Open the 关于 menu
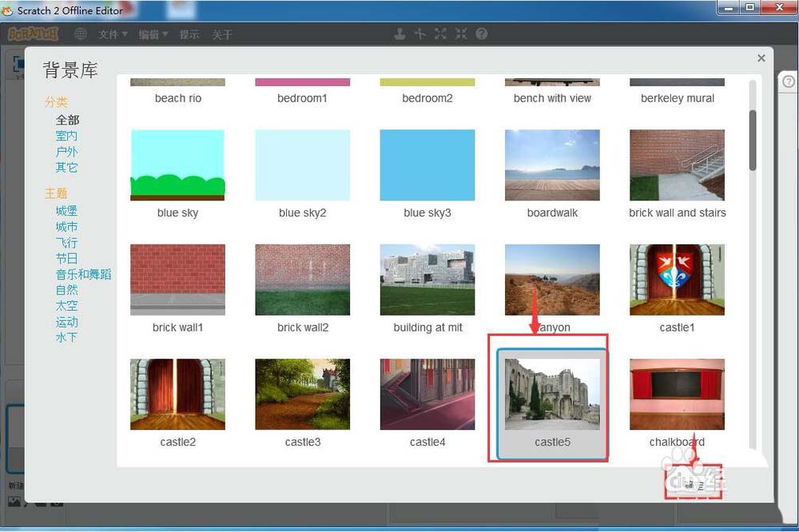This screenshot has height=532, width=799. coord(222,34)
